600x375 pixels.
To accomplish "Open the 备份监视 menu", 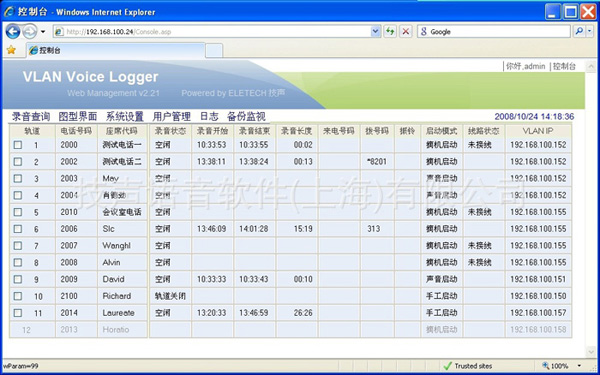I will (246, 116).
